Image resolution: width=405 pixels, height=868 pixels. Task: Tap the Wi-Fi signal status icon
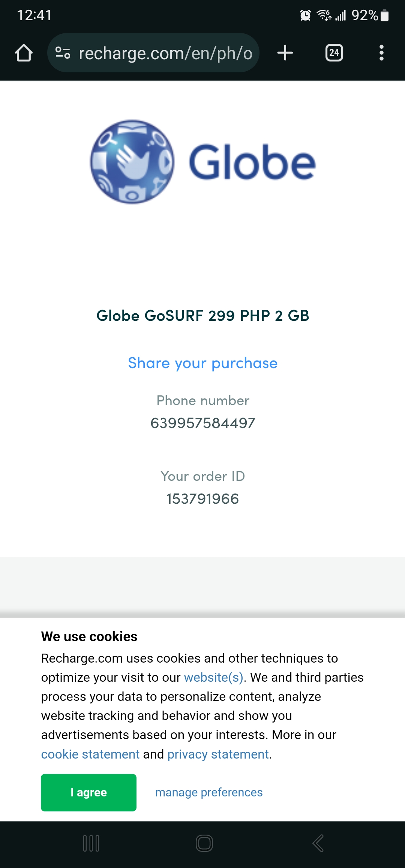(324, 15)
